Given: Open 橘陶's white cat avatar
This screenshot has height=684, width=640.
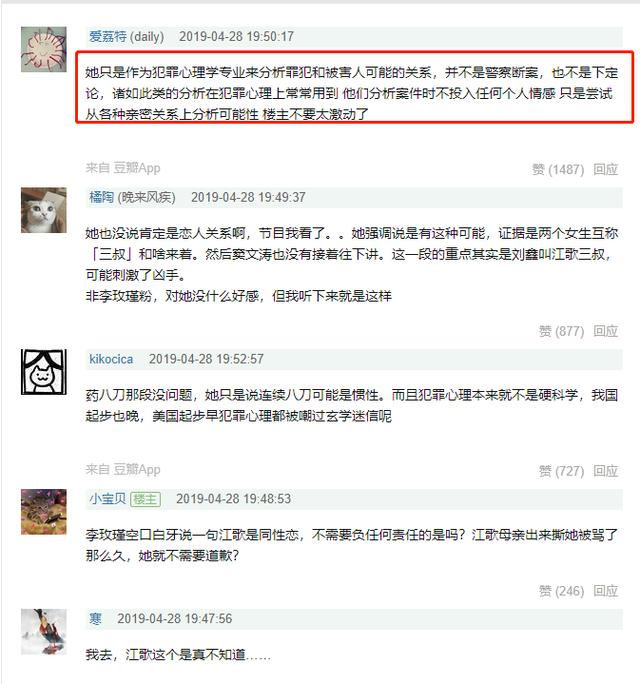Looking at the screenshot, I should pos(44,210).
